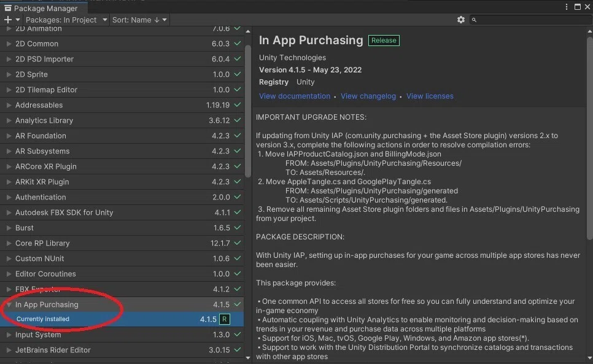This screenshot has width=593, height=364.
Task: Click the Version 4.1.5 - May 23, 2022 text
Action: [310, 70]
